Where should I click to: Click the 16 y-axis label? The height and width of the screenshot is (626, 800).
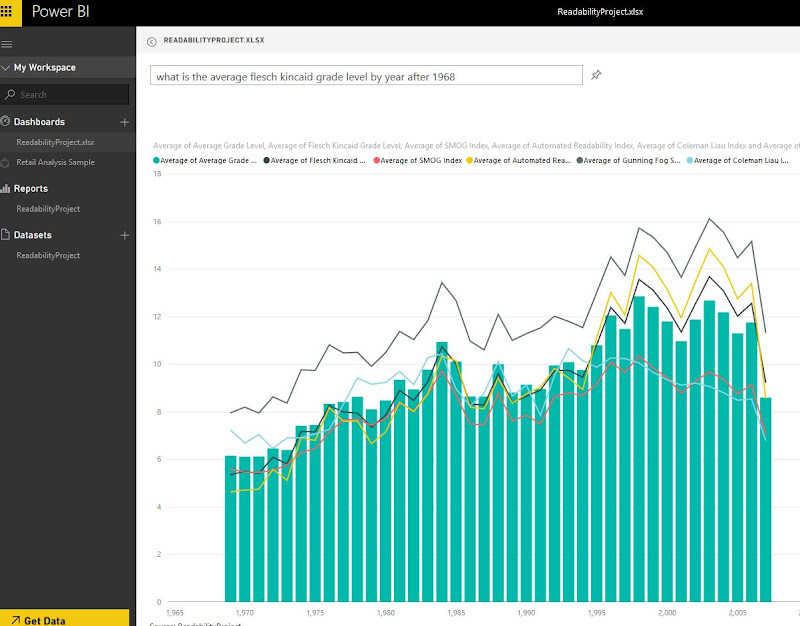(x=157, y=221)
